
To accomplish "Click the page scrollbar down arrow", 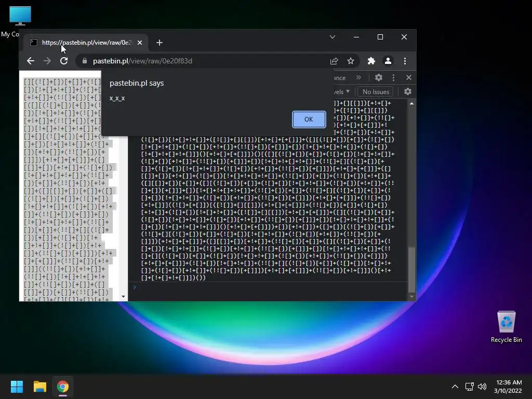I will coord(123,297).
